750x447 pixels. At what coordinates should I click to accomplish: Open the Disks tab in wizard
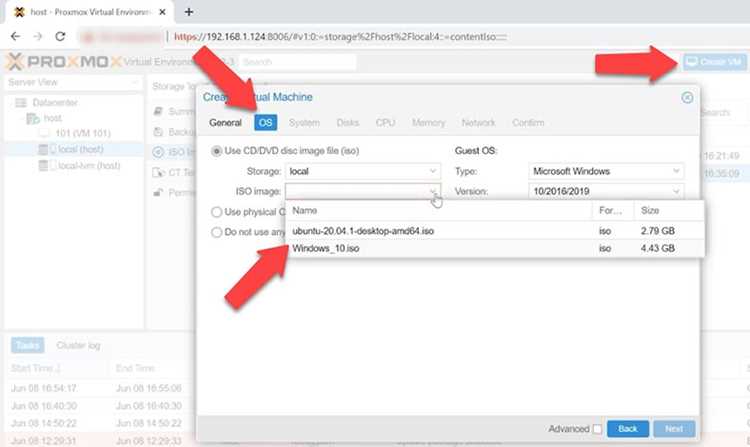coord(348,123)
